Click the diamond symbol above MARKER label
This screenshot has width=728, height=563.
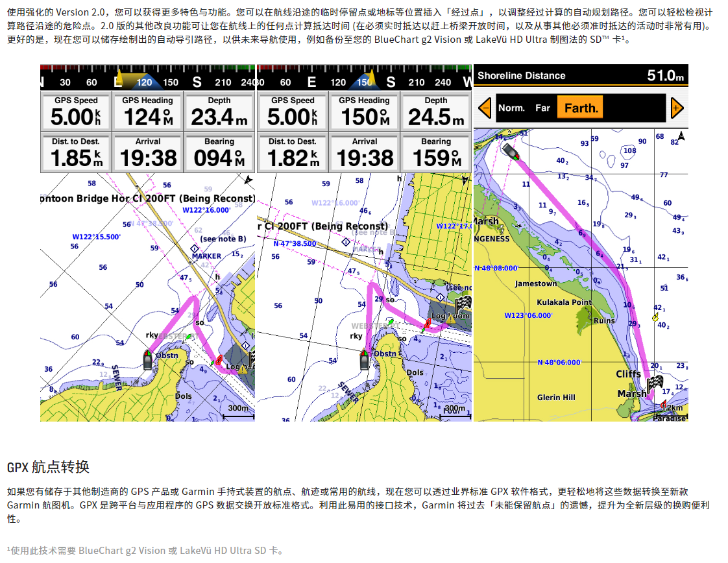(194, 248)
